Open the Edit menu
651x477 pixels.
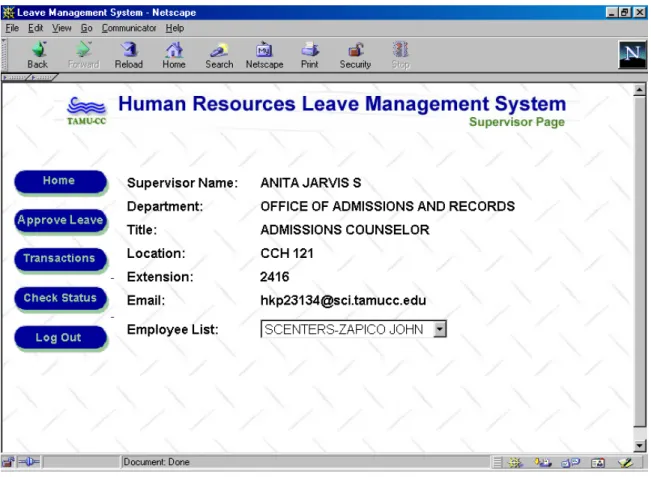35,28
